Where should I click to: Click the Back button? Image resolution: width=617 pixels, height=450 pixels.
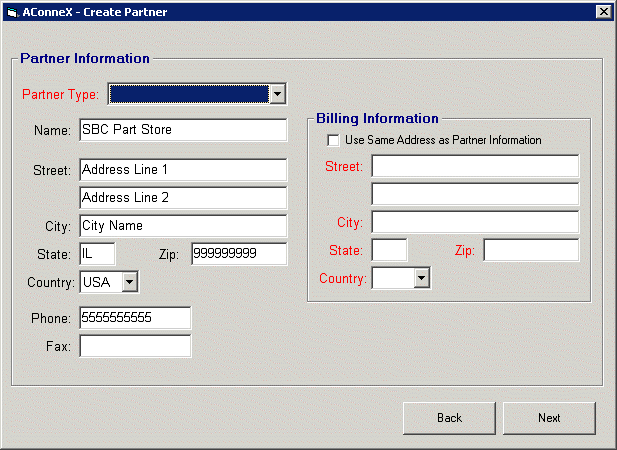(449, 418)
